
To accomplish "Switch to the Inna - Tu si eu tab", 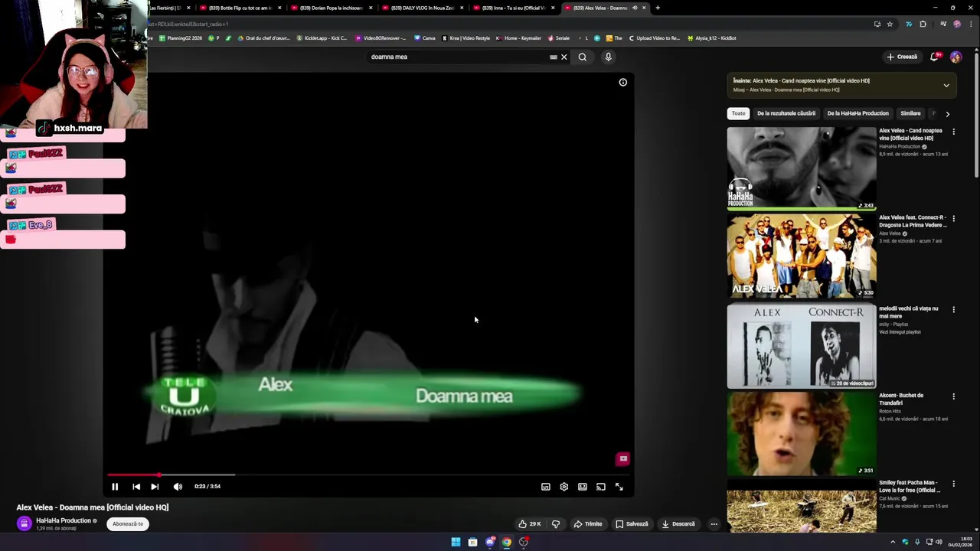I will pos(513,8).
